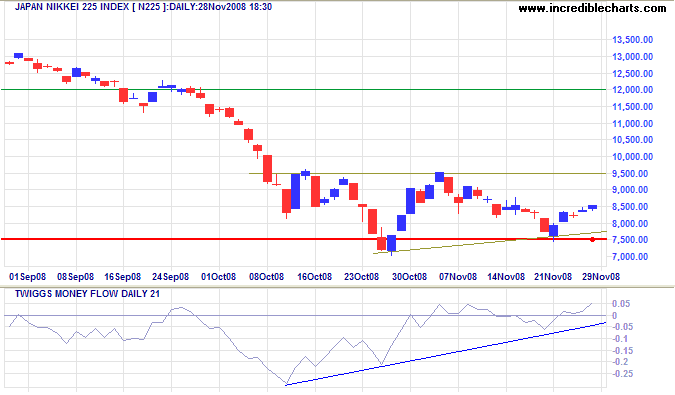This screenshot has height=395, width=675.
Task: Click the -0.05 money flow axis label
Action: (x=622, y=327)
